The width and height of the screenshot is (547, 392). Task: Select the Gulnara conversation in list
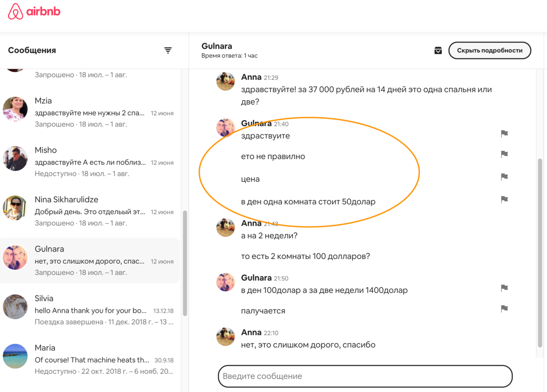[90, 260]
